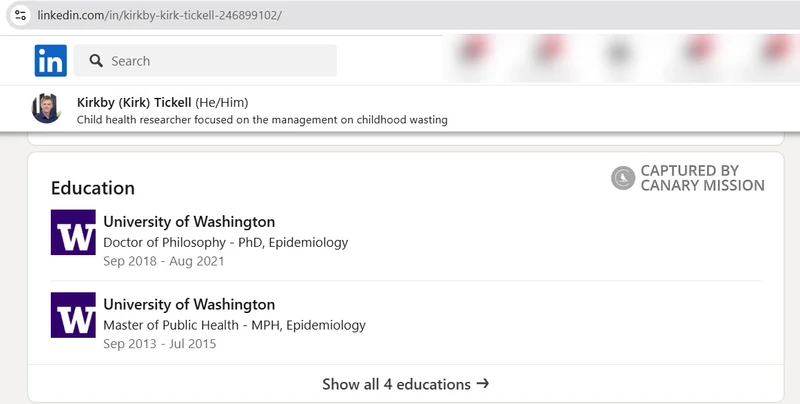
Task: Click the first University of Washington logo
Action: pos(73,232)
